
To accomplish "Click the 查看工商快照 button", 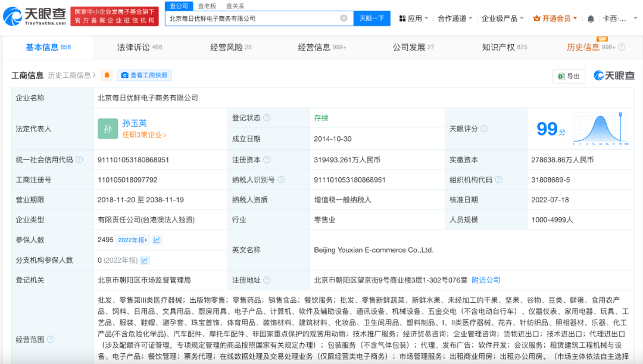I will click(x=144, y=76).
